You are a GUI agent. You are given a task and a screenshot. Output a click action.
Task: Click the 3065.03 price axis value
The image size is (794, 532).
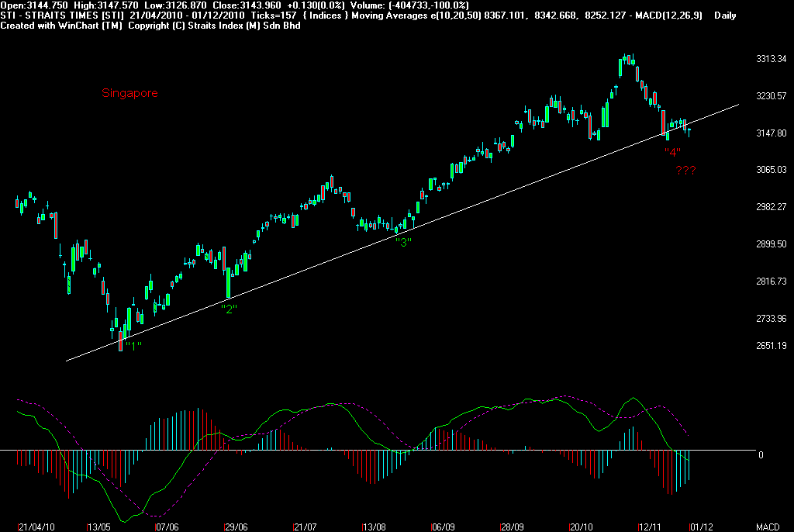pos(772,170)
